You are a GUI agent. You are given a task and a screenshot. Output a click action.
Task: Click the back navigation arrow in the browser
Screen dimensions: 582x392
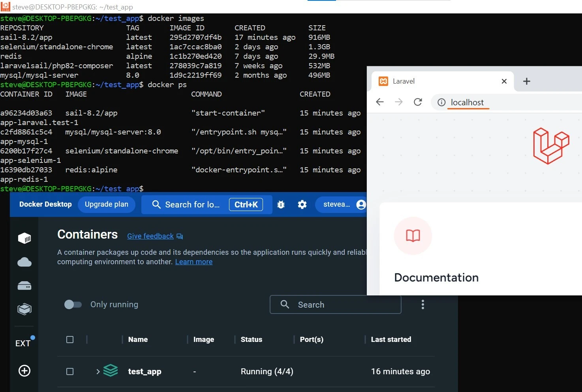(379, 102)
